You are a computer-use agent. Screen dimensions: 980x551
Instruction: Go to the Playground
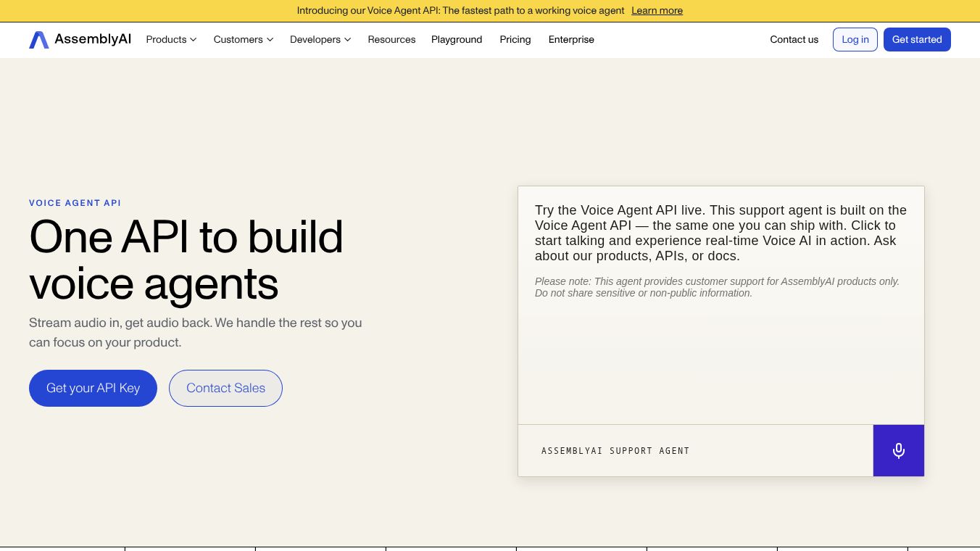(457, 40)
